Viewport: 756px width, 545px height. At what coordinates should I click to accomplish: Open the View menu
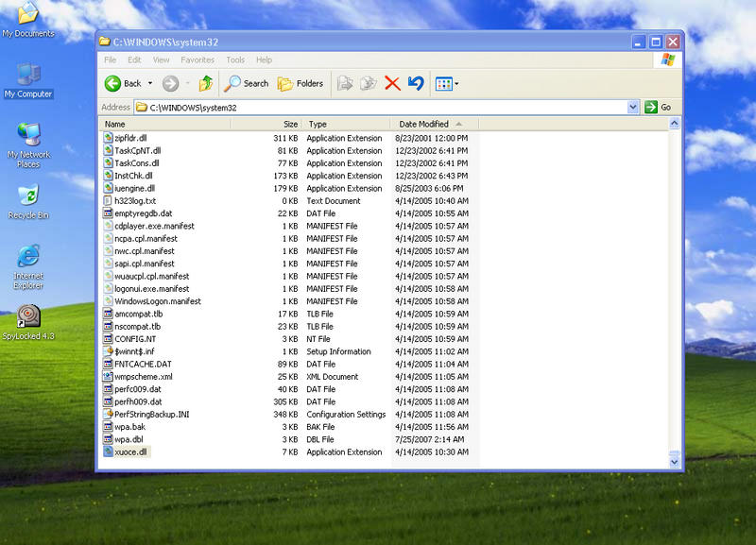(x=161, y=60)
